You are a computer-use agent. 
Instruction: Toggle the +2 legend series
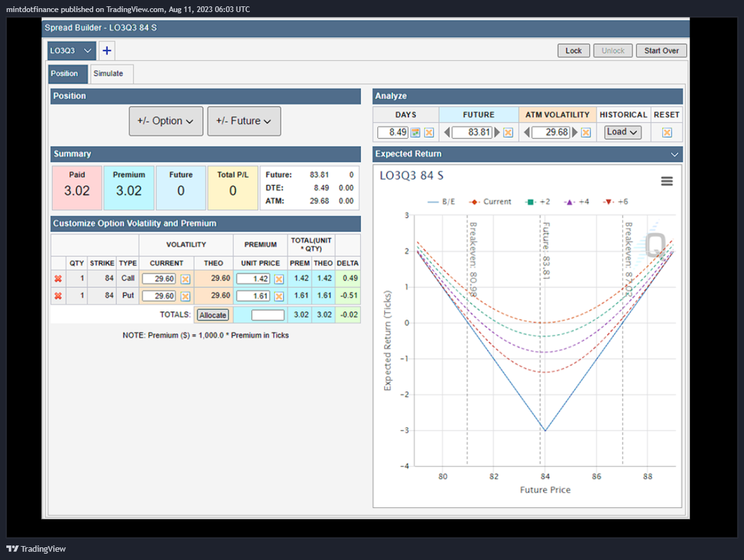click(x=538, y=202)
